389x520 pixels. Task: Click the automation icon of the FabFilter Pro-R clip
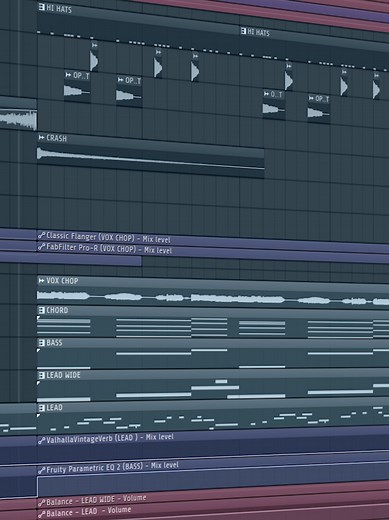coord(42,247)
